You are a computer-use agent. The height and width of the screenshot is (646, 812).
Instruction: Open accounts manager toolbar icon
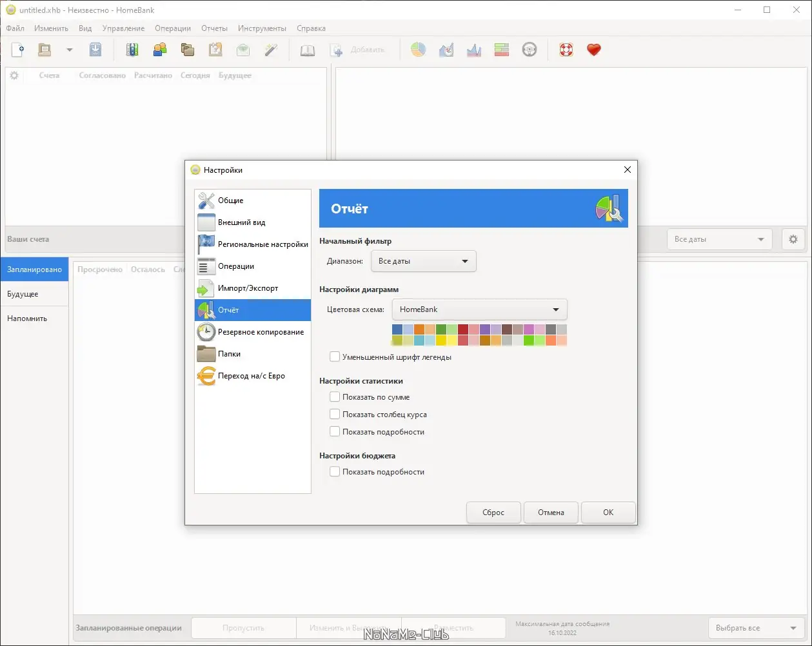[132, 50]
